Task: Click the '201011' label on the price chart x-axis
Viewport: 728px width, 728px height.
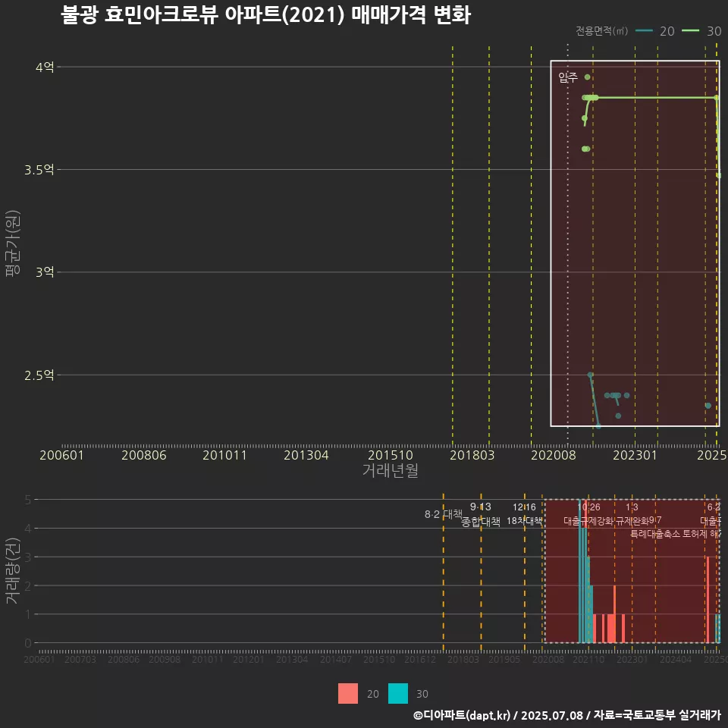Action: tap(224, 455)
